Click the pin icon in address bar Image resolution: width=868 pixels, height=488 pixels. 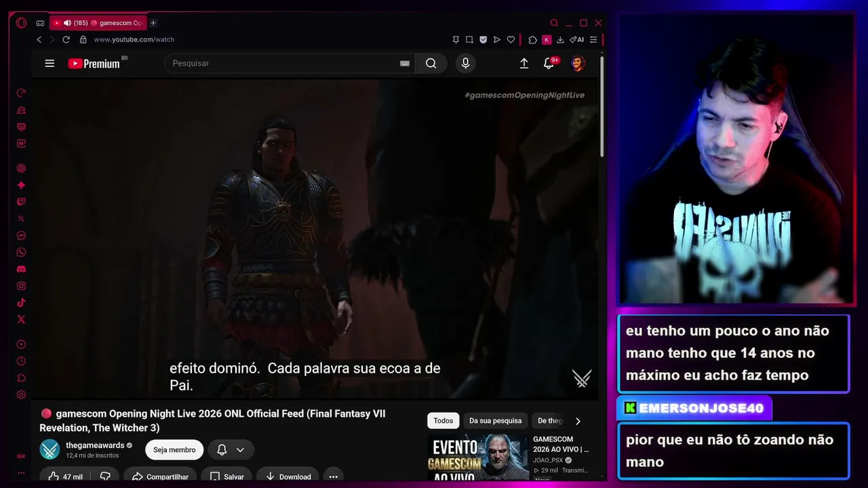tap(456, 40)
